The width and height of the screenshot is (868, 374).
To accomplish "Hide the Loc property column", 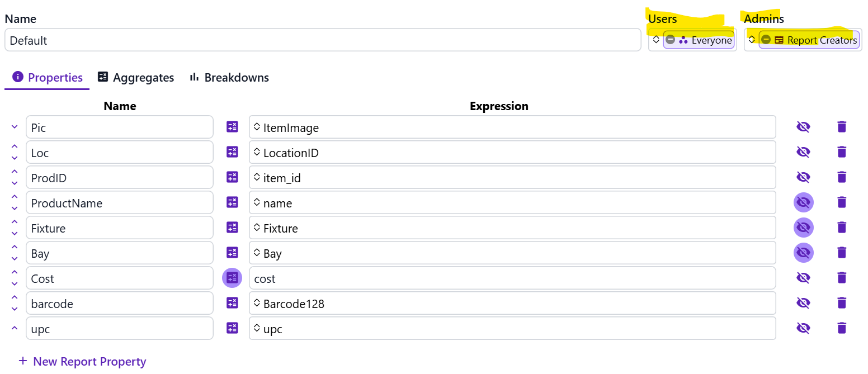I will click(803, 152).
